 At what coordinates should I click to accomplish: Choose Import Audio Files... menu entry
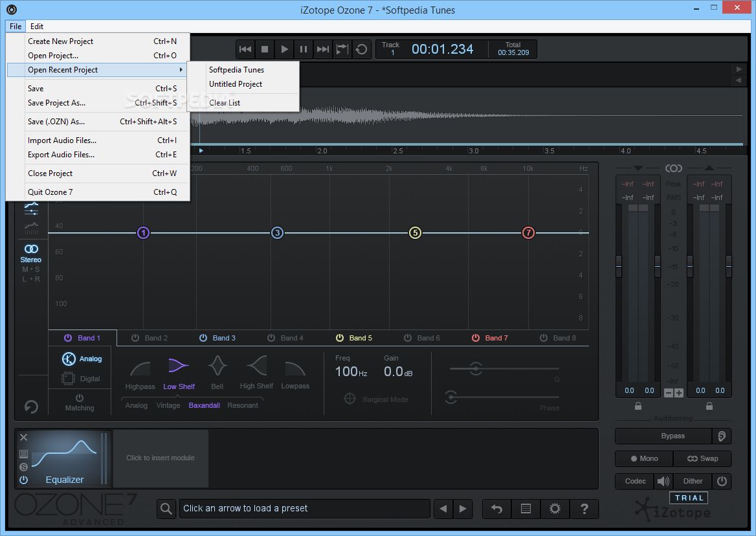98,140
